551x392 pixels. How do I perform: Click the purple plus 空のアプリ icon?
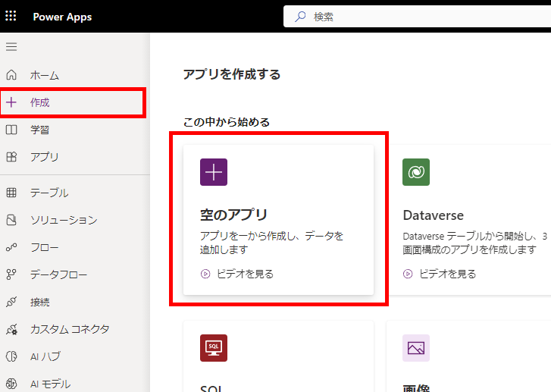[214, 172]
